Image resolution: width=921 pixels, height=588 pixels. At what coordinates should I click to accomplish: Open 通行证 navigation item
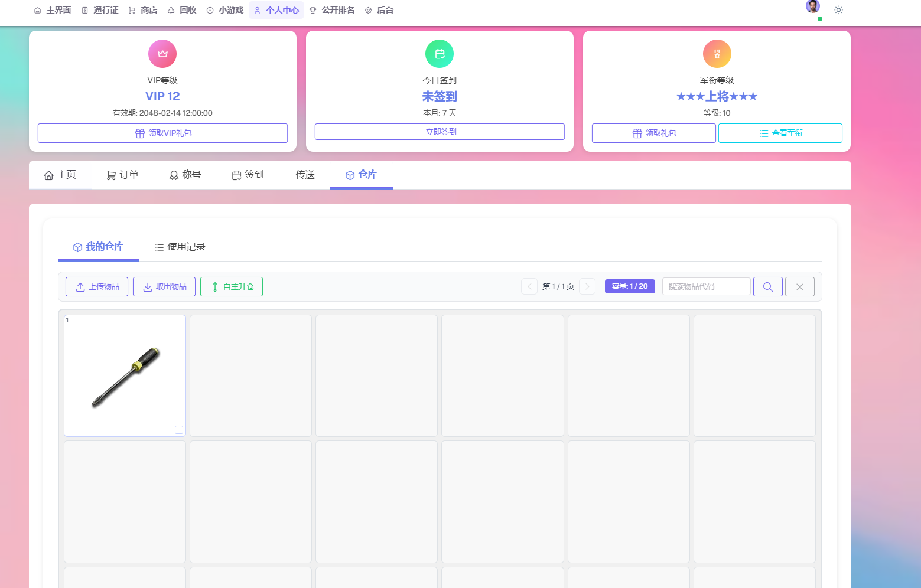pos(100,10)
